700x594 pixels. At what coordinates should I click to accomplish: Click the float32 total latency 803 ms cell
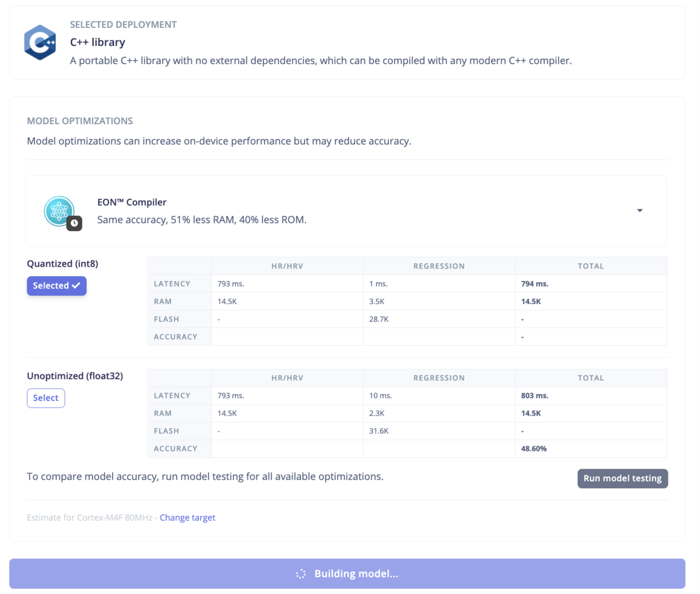point(591,396)
